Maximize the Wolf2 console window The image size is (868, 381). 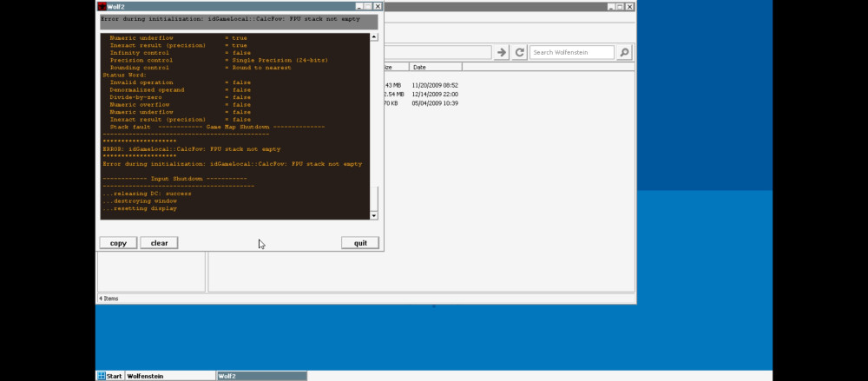click(x=367, y=6)
